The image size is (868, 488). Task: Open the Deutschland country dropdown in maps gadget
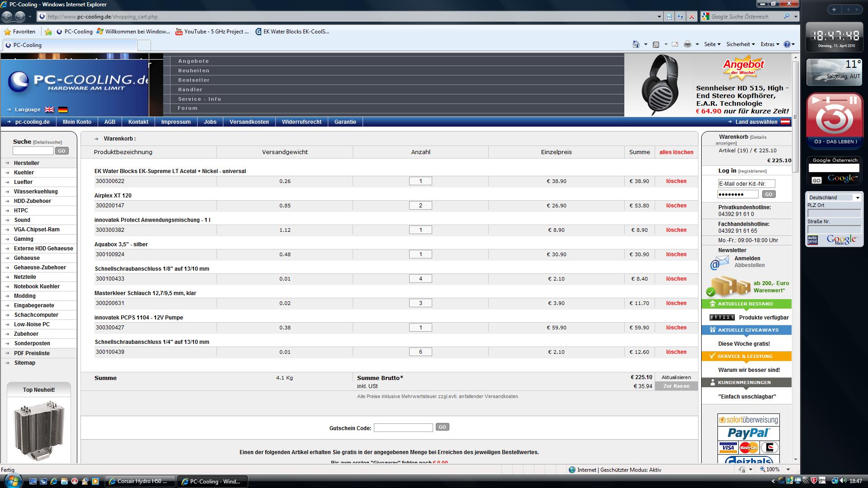[834, 197]
